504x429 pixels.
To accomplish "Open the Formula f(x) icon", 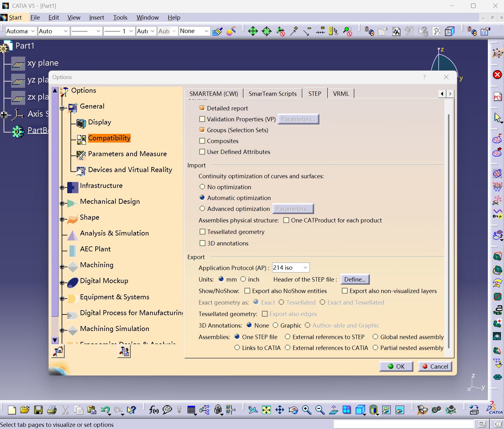I will pyautogui.click(x=154, y=410).
